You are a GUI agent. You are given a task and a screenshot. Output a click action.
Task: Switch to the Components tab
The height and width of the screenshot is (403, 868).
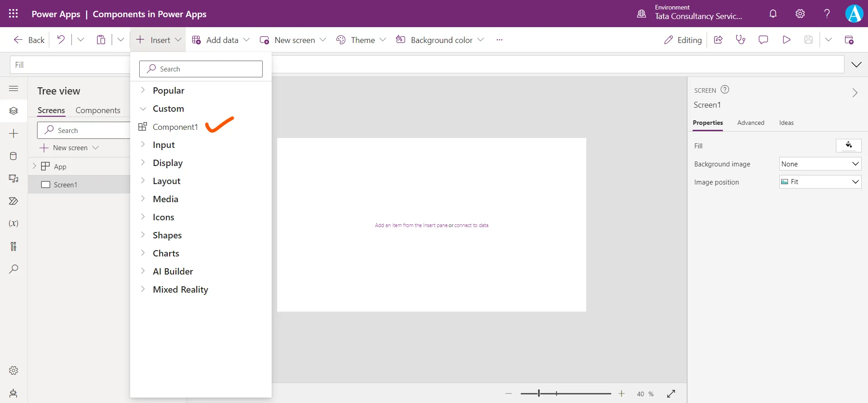[x=98, y=110]
